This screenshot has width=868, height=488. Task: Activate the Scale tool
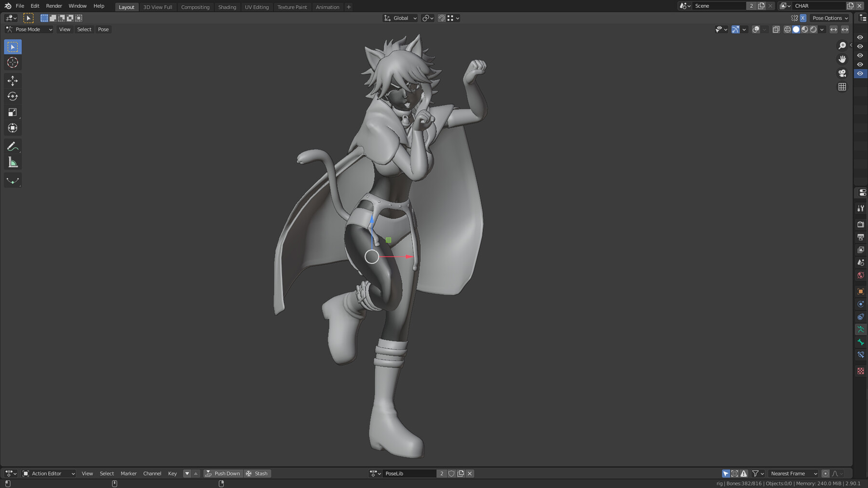13,112
